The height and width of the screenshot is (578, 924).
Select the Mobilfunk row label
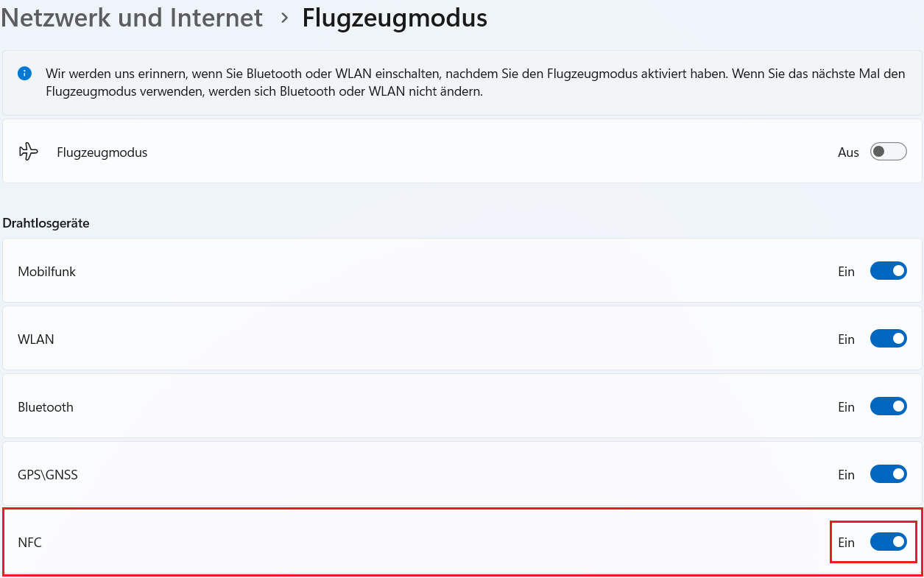click(x=46, y=272)
